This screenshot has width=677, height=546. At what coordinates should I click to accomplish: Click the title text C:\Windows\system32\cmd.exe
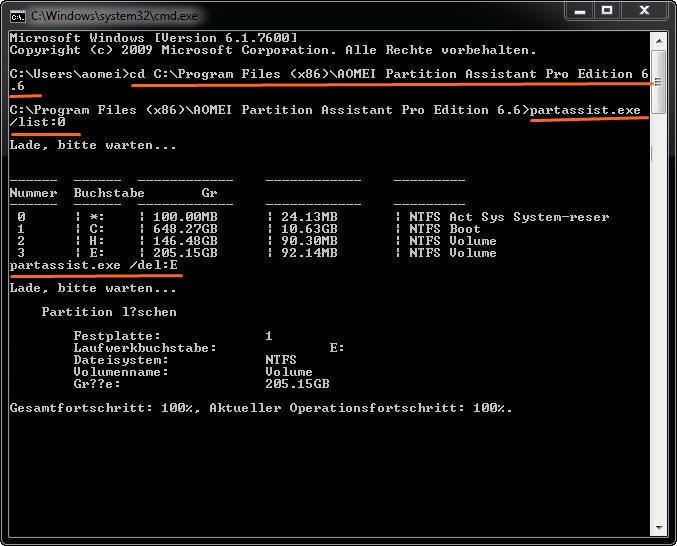[x=114, y=16]
